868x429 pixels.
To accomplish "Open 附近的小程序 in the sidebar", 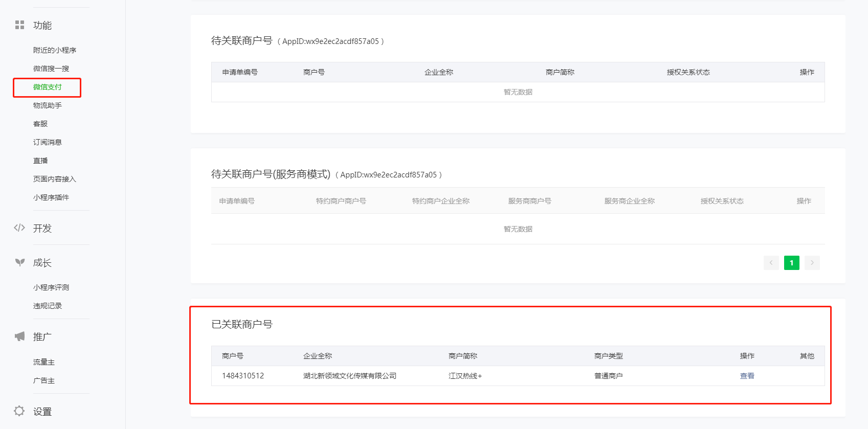I will pyautogui.click(x=55, y=50).
